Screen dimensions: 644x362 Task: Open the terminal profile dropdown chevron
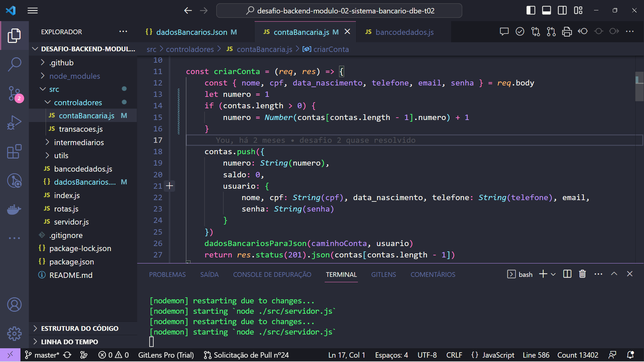553,274
